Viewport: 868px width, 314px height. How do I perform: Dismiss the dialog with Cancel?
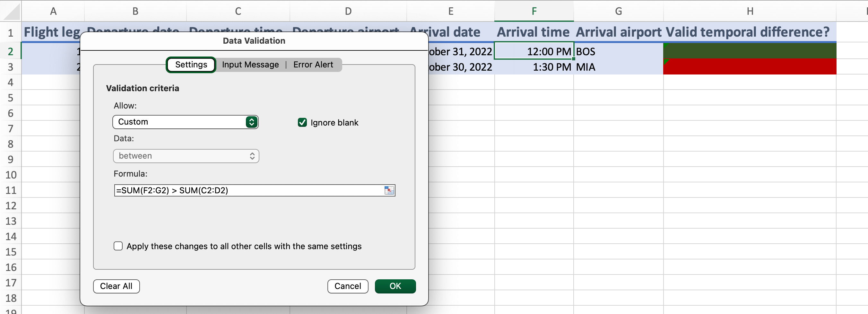347,286
